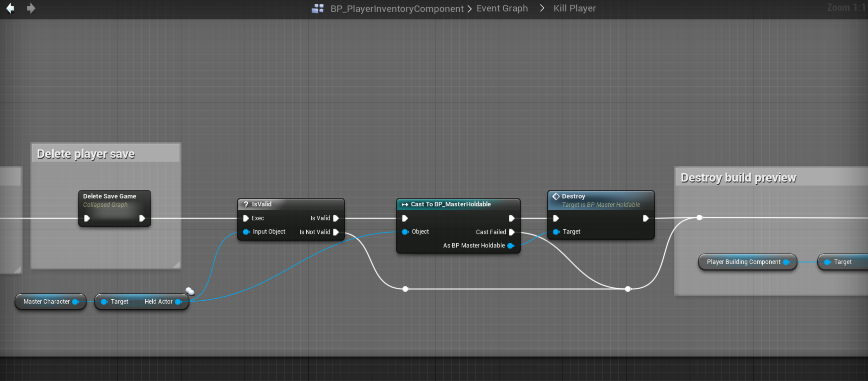Select the Master Character variable node
The image size is (868, 381).
click(46, 302)
